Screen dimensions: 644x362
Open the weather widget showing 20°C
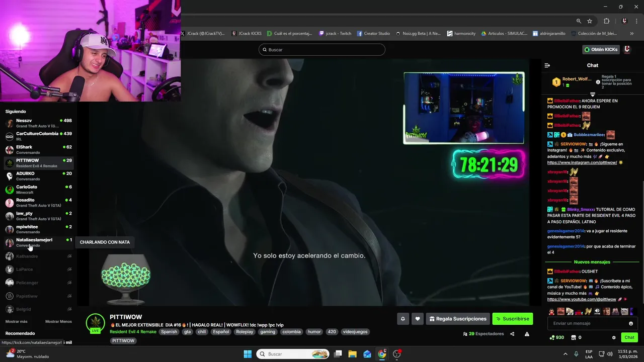click(27, 354)
